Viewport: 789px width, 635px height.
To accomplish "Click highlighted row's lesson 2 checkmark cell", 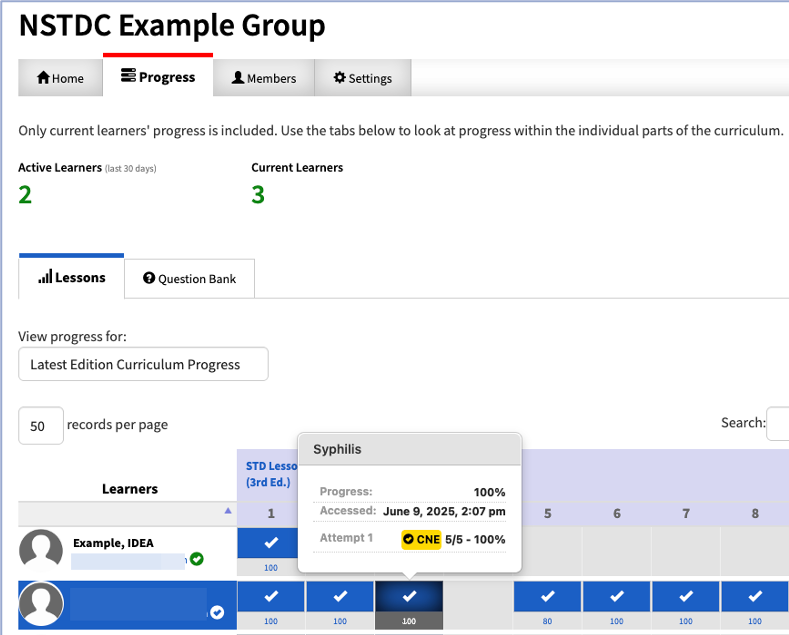I will tap(340, 596).
